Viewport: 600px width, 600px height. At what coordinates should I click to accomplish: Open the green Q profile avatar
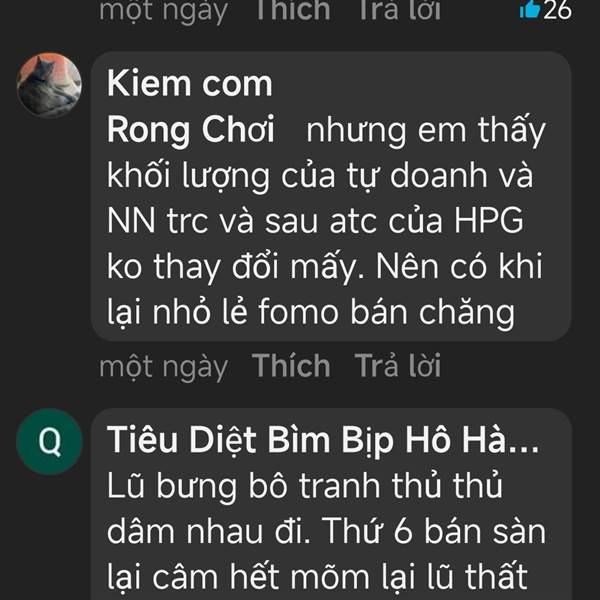49,441
